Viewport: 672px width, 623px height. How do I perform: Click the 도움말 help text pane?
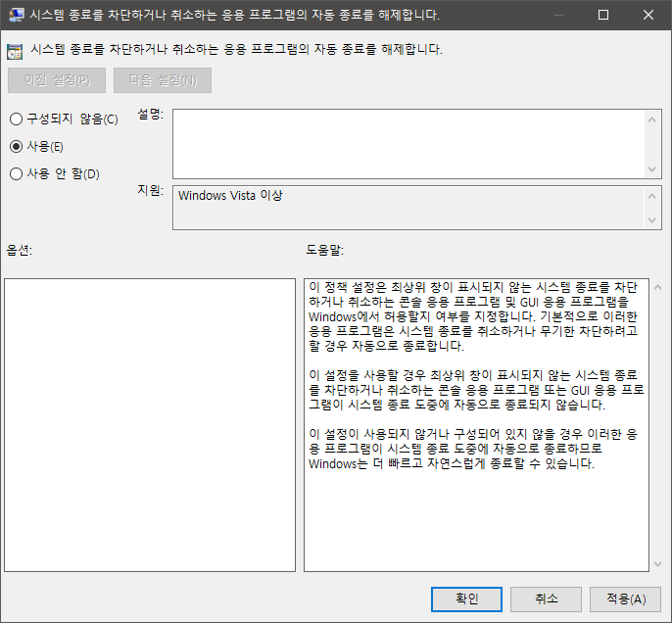tap(476, 425)
